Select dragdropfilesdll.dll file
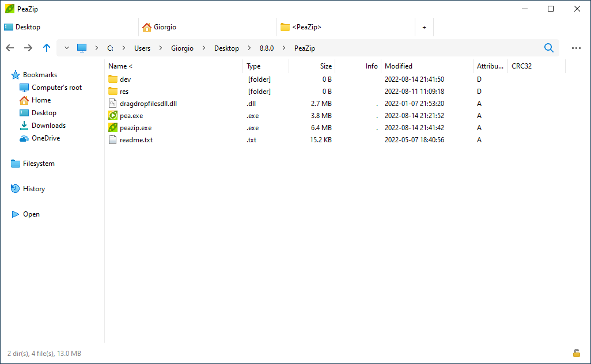This screenshot has width=591, height=364. click(x=148, y=104)
